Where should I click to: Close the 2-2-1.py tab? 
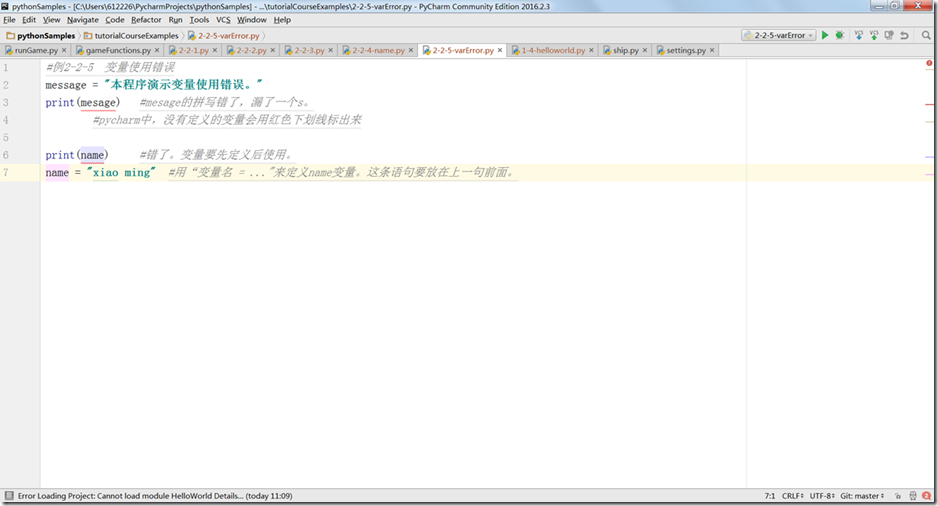[215, 50]
